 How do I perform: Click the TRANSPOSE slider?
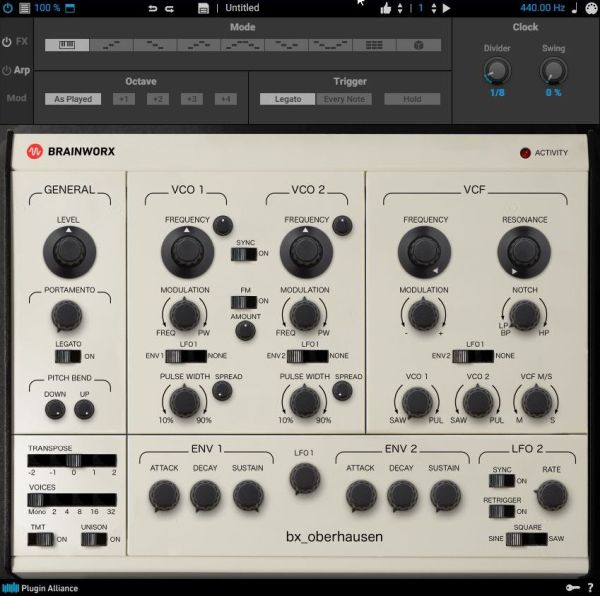[x=72, y=461]
